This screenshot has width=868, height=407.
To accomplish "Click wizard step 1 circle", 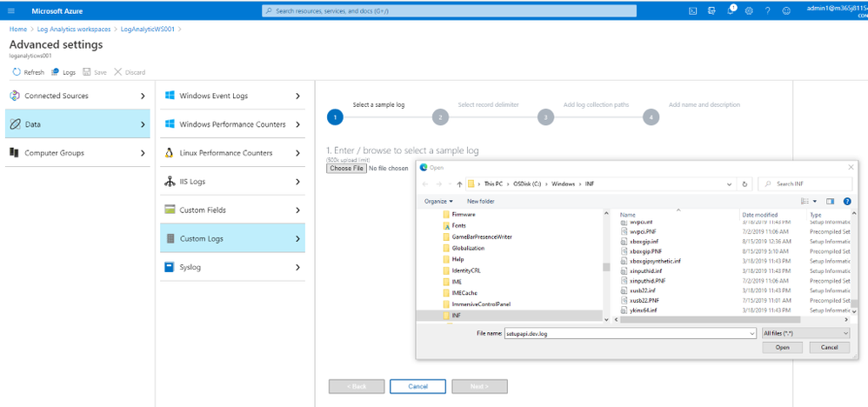I will click(x=335, y=117).
